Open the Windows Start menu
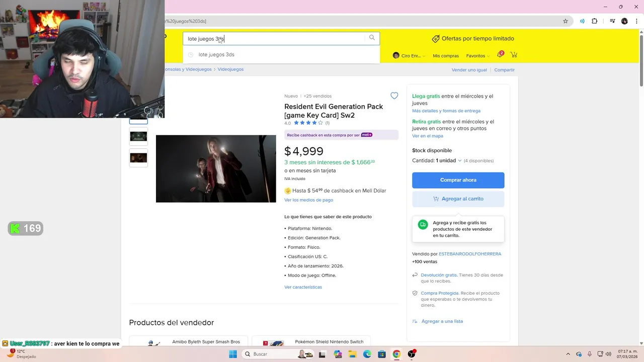 pos(233,354)
